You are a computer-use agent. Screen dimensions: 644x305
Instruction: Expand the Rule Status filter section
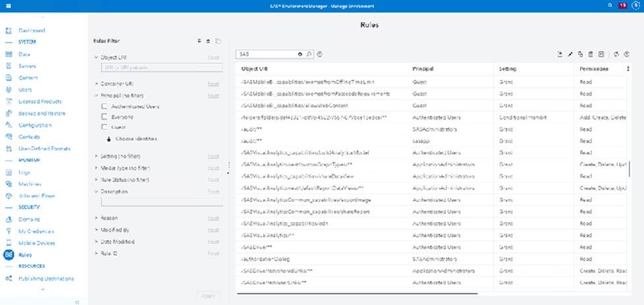point(96,180)
